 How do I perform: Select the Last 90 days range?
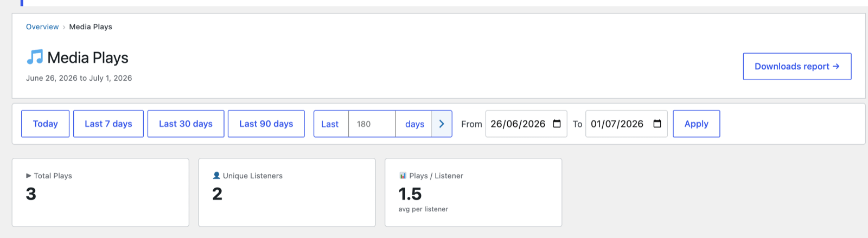point(266,124)
